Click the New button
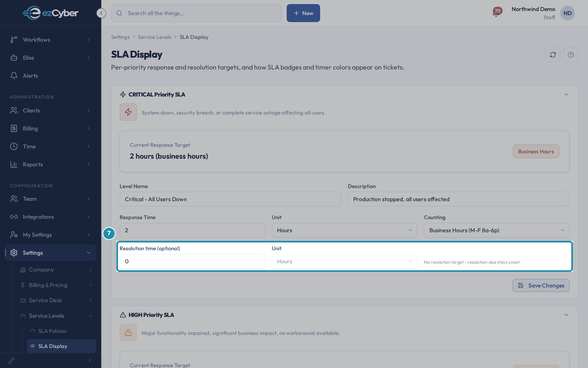The width and height of the screenshot is (588, 368). 303,13
